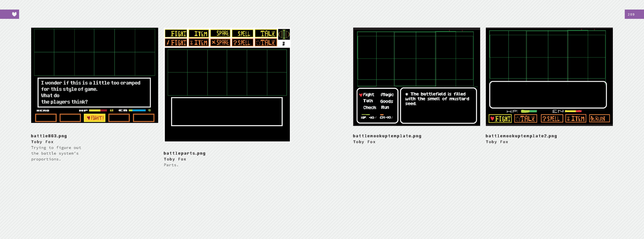This screenshot has height=239, width=644.
Task: Select the Goods menu option
Action: click(x=387, y=101)
